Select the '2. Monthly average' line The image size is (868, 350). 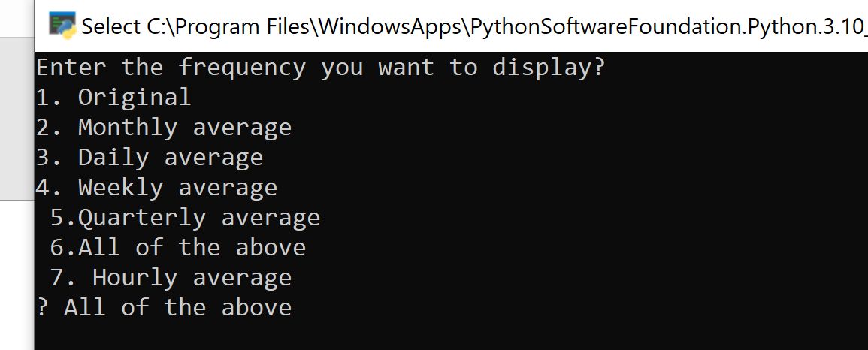coord(163,128)
